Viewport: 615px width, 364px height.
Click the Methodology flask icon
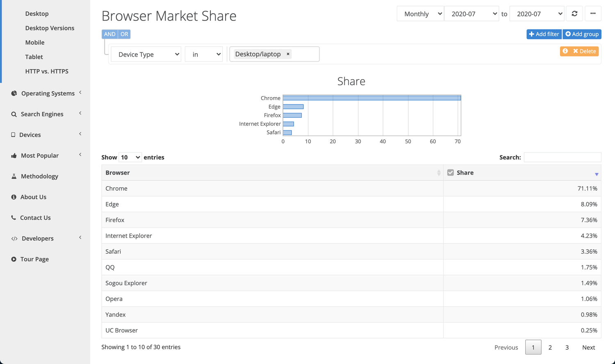coord(14,176)
